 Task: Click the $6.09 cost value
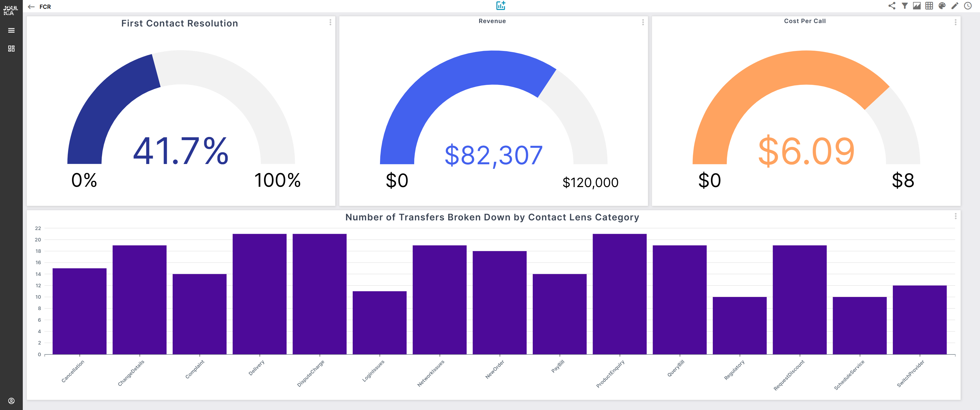[x=806, y=151]
